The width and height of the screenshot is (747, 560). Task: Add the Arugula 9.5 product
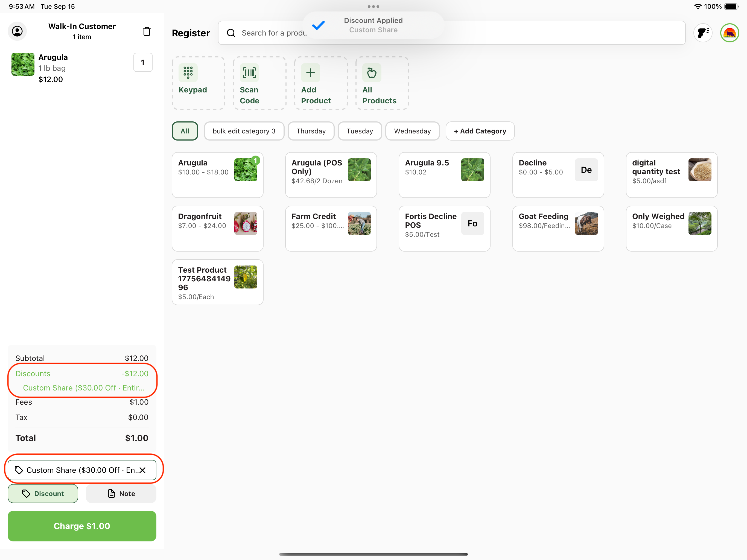click(x=444, y=175)
